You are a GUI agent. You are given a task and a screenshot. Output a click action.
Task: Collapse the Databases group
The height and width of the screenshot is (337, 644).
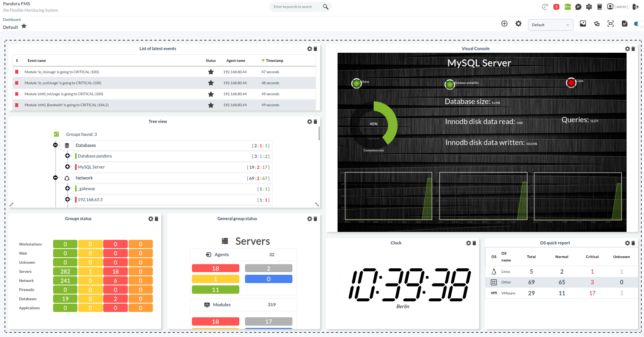point(55,145)
